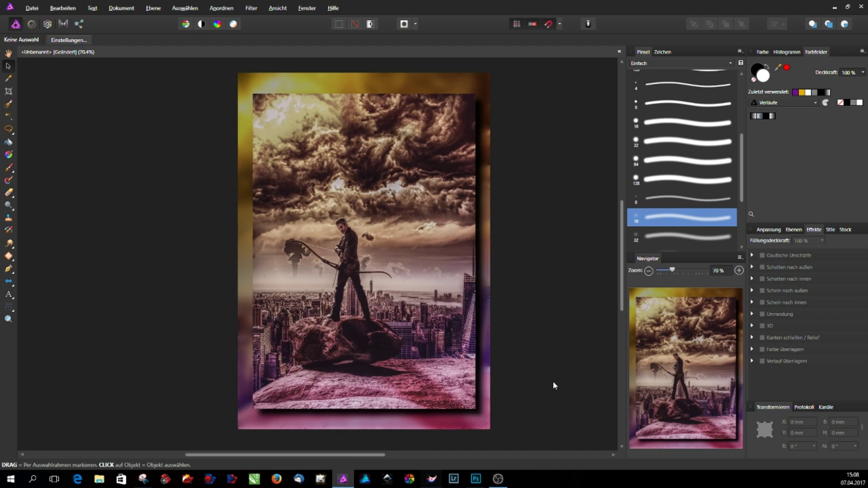
Task: Click the zoom-out minus in Navigator
Action: [x=649, y=271]
